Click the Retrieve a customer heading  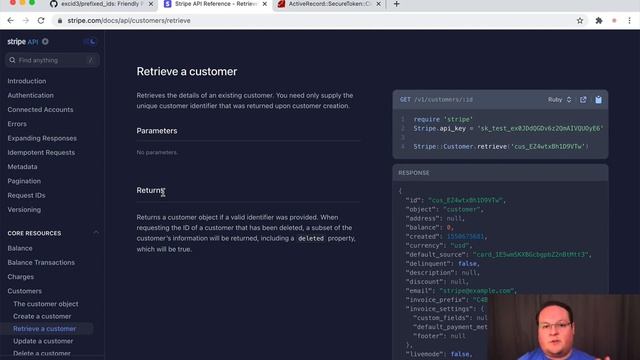click(x=187, y=71)
